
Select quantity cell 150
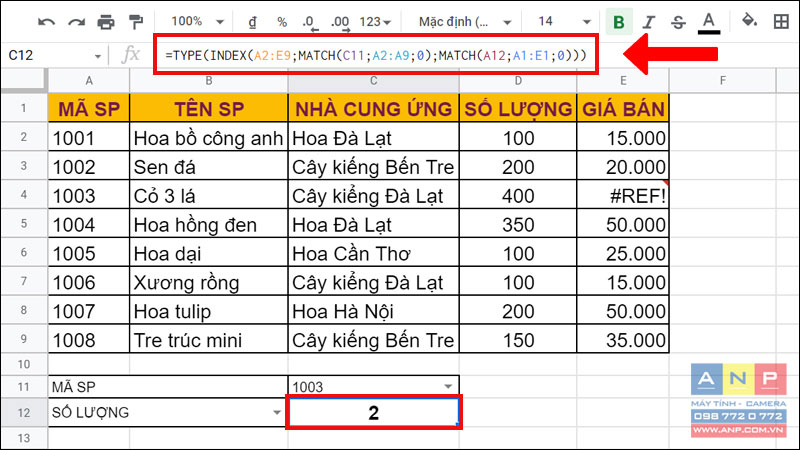click(518, 340)
